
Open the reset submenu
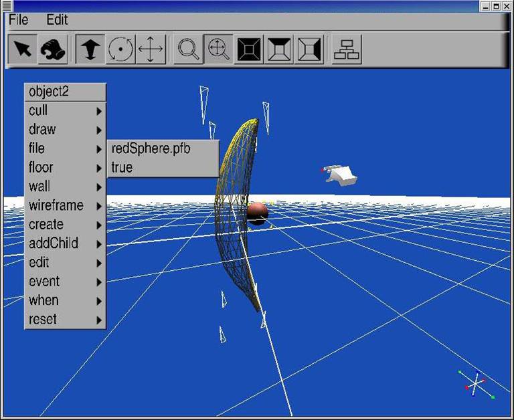click(65, 320)
